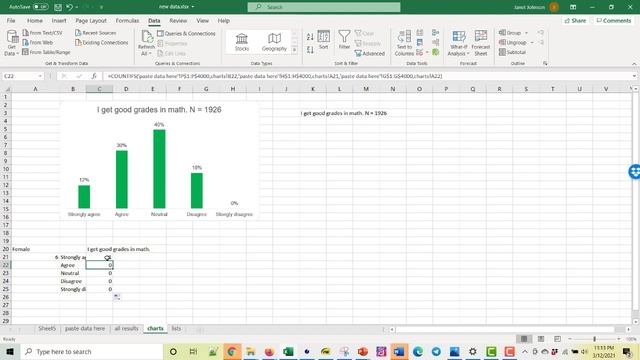This screenshot has width=640, height=360.
Task: Open Excel from the taskbar
Action: [288, 351]
